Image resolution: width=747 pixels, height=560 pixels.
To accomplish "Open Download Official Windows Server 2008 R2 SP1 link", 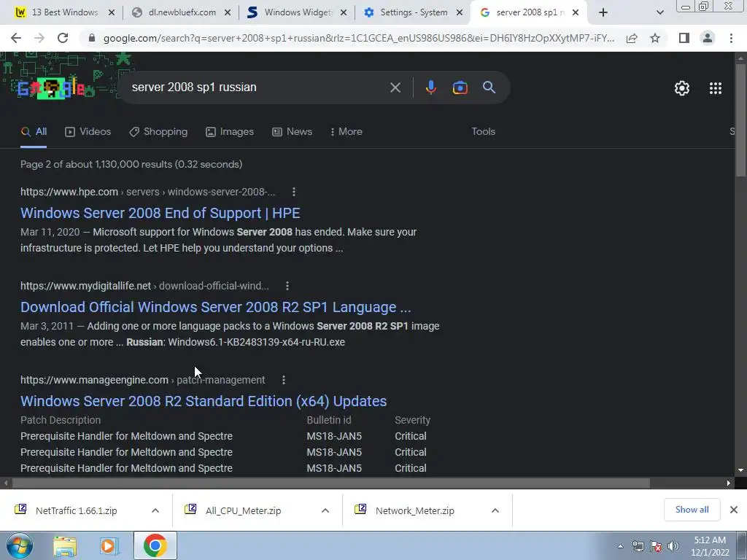I will [x=215, y=307].
